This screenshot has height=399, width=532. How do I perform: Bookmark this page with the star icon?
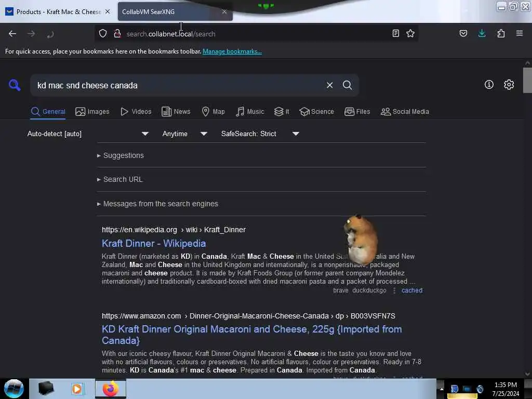[x=410, y=33]
